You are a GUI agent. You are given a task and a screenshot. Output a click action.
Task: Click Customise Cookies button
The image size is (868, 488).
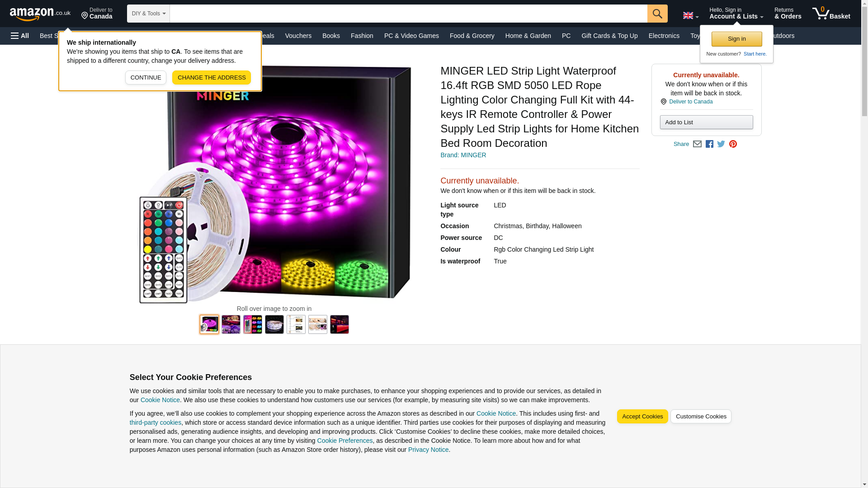[x=700, y=417]
